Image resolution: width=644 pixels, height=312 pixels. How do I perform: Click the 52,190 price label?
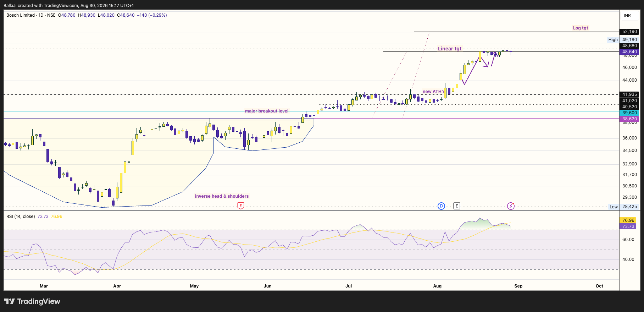[629, 32]
